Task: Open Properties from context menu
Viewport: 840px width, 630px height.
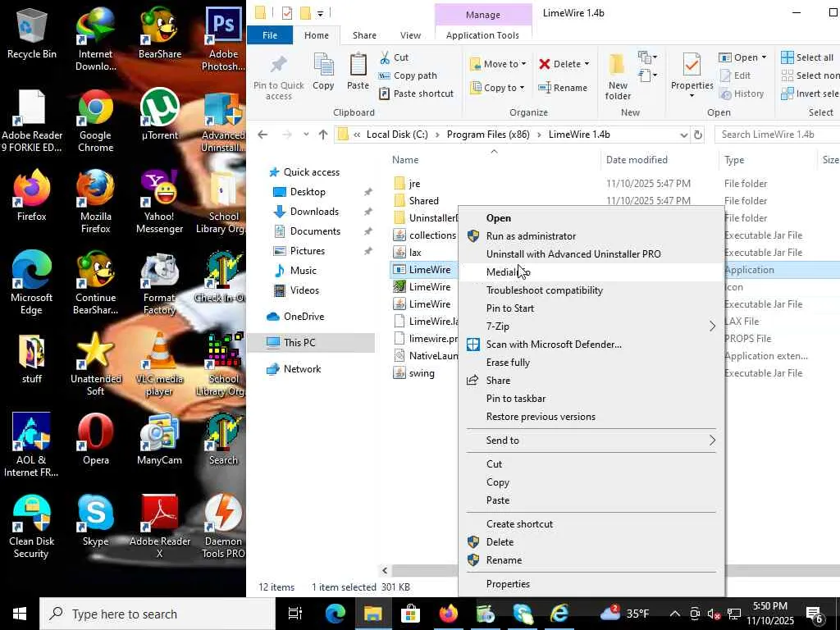Action: click(x=507, y=584)
